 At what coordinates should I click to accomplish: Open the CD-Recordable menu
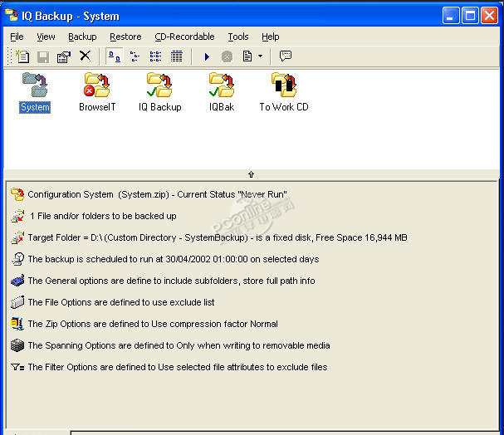click(184, 37)
